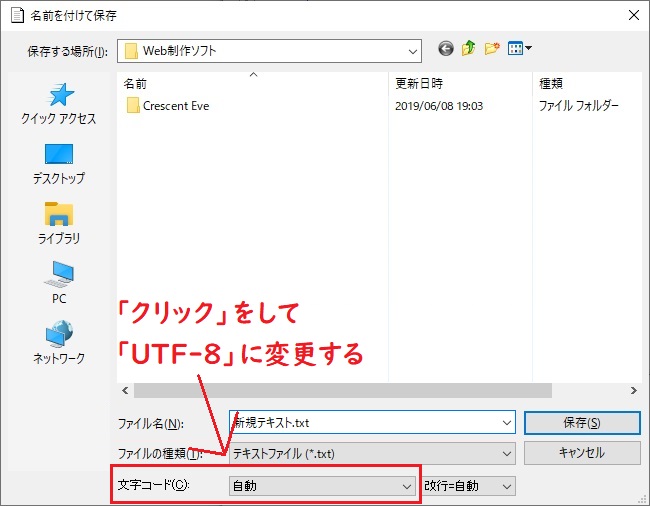Open the view menu icon

(x=520, y=49)
